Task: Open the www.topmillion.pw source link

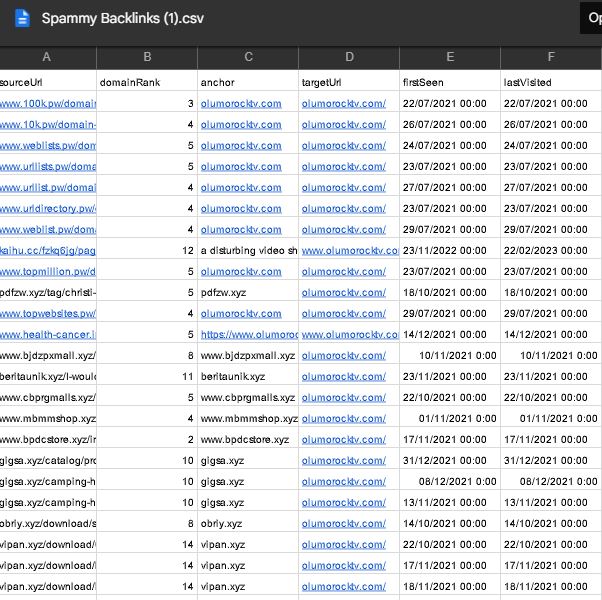Action: pyautogui.click(x=48, y=271)
